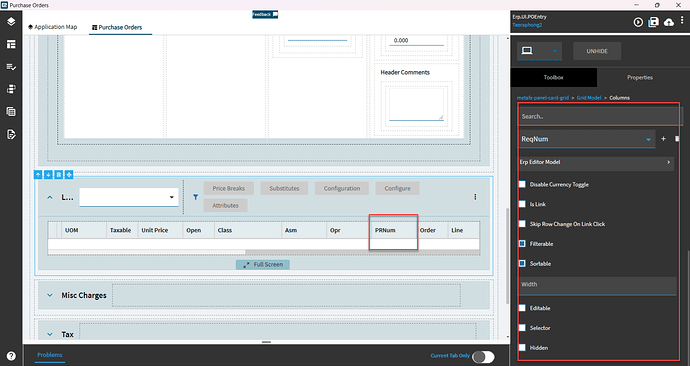Click the move component down arrow icon
The width and height of the screenshot is (690, 366).
point(48,175)
